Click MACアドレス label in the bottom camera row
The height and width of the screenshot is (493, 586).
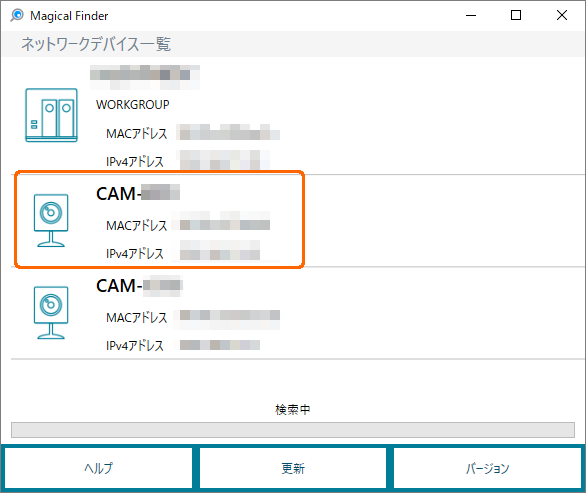click(x=136, y=318)
